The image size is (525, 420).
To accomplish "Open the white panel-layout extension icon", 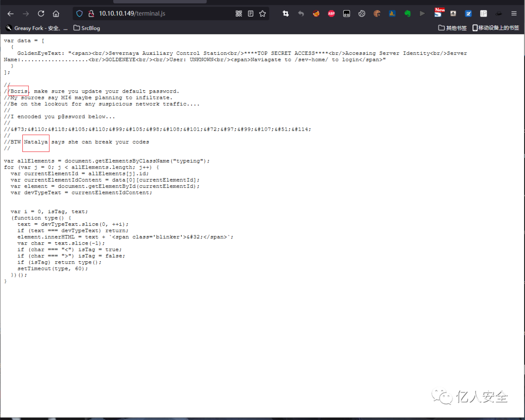I will click(484, 14).
